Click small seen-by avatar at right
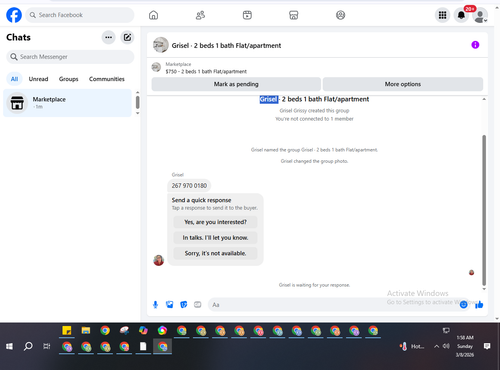The image size is (500, 370). pyautogui.click(x=471, y=273)
